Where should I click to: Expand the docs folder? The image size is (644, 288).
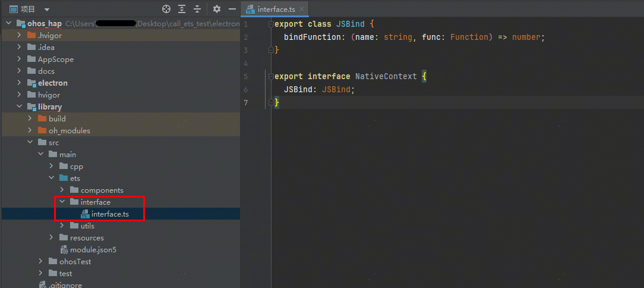(19, 71)
